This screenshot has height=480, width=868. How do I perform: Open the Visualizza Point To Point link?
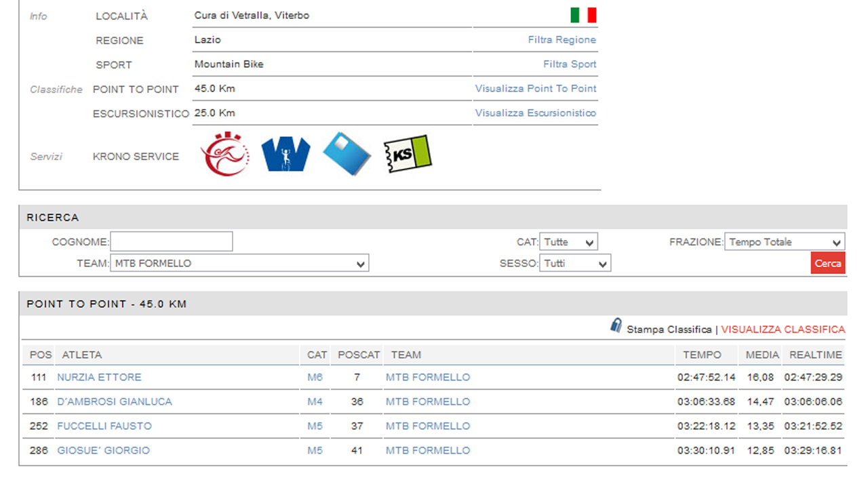(x=535, y=89)
